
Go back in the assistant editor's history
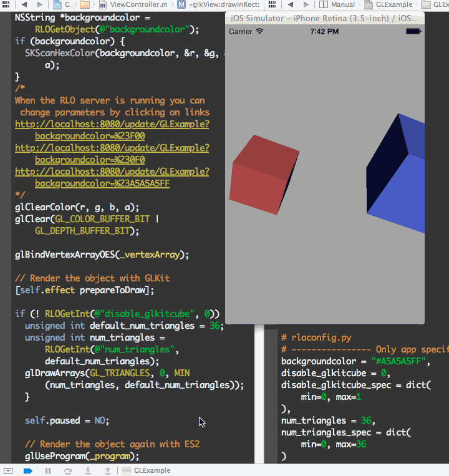(291, 4)
